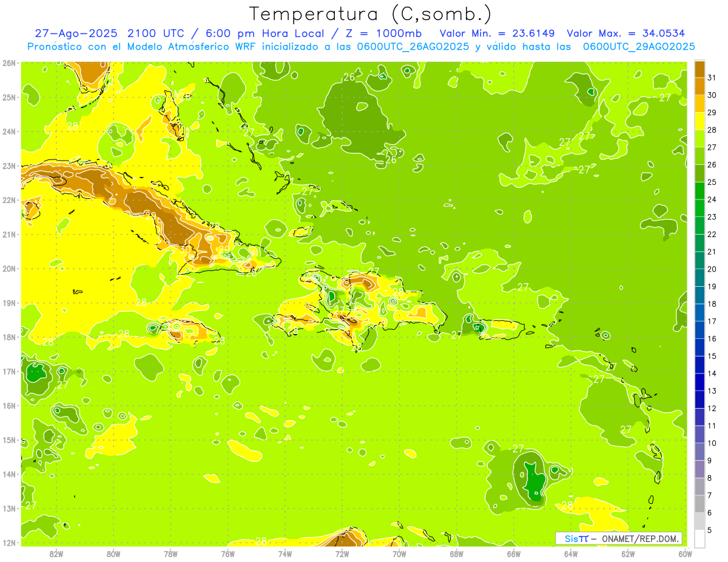This screenshot has height=562, width=728.
Task: Click the 82W longitude axis label
Action: [x=56, y=554]
